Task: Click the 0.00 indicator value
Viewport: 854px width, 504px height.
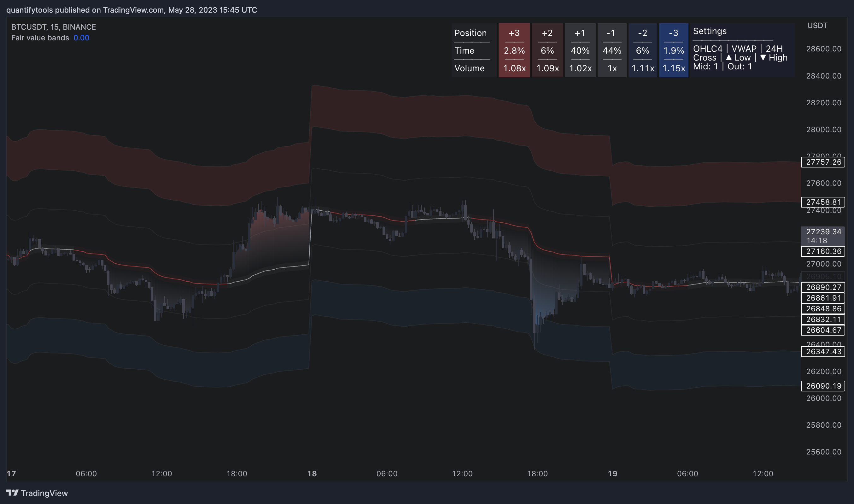Action: pos(81,38)
